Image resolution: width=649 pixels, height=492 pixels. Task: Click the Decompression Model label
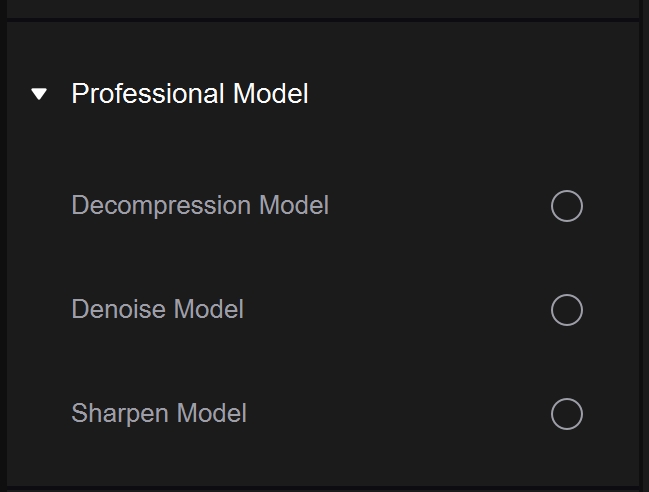click(200, 206)
